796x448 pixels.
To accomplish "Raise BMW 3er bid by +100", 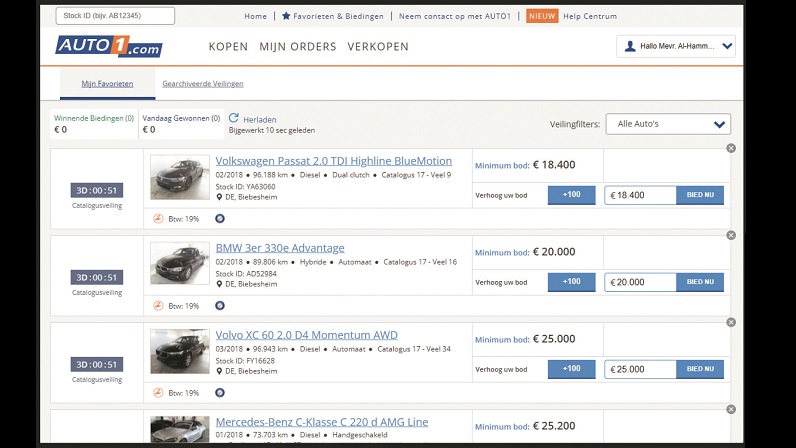I will (x=572, y=282).
